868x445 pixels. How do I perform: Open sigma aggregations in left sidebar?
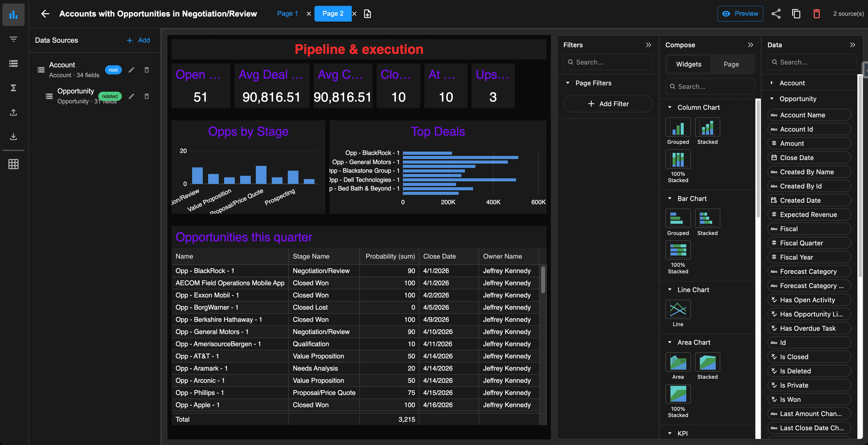pos(13,88)
